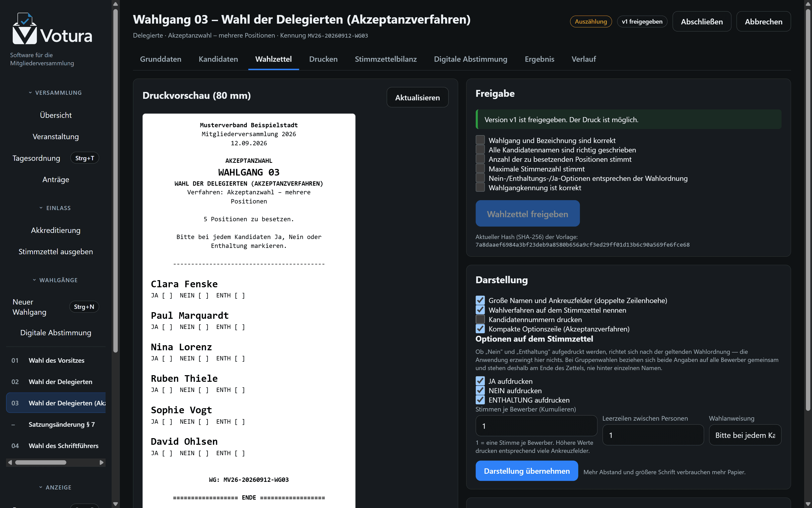
Task: Click Aktualisieren in Druckvorschau
Action: 417,98
